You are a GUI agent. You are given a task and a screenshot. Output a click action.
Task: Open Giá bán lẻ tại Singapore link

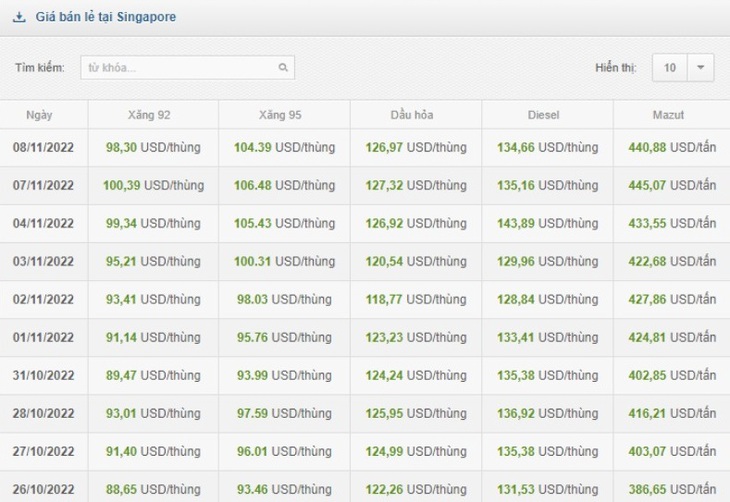tap(106, 17)
